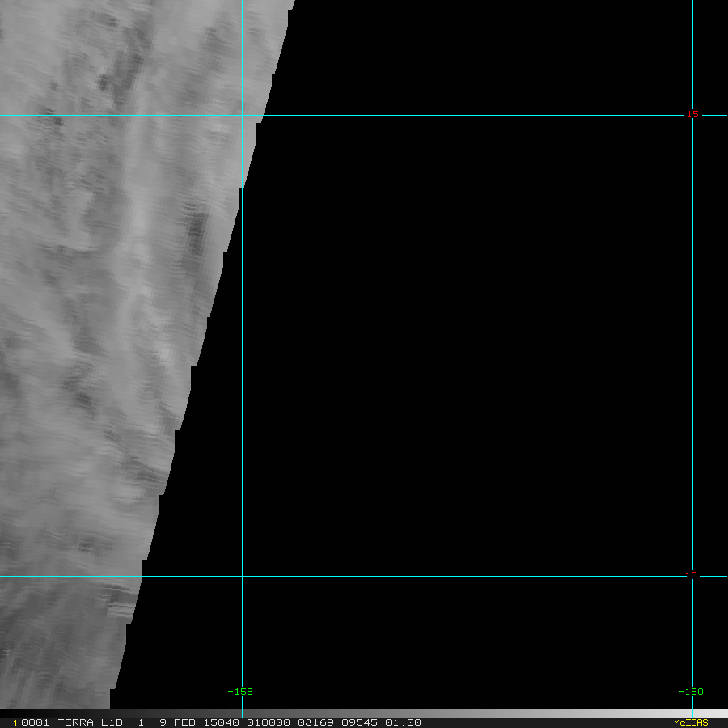The height and width of the screenshot is (728, 728).
Task: Click intersection of 10 latitude and -160 longitude lines
Action: 693,577
